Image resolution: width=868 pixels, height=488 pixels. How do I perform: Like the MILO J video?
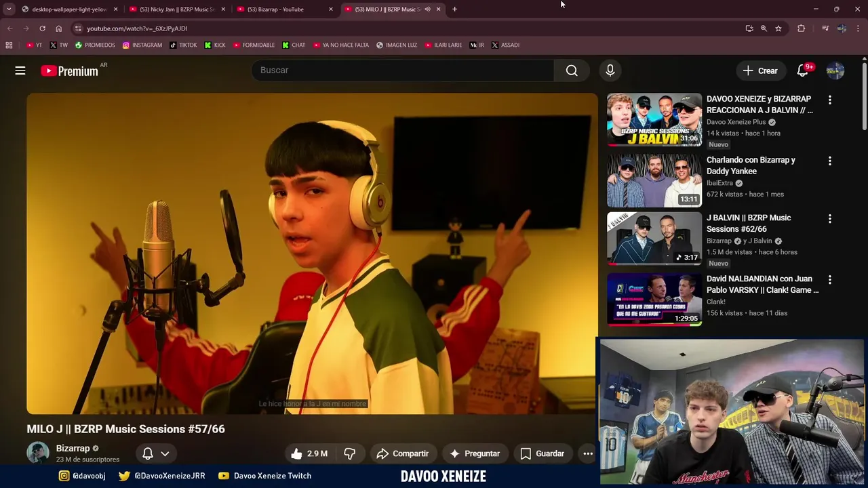pyautogui.click(x=309, y=453)
